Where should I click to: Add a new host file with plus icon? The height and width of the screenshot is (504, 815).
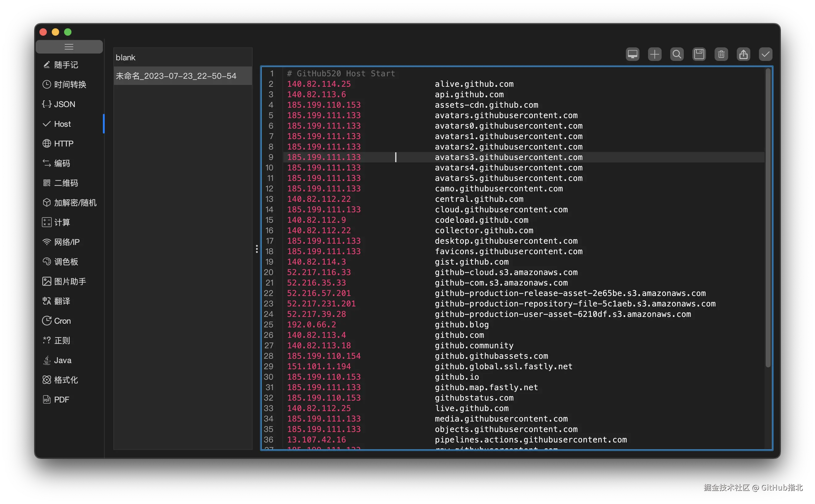click(655, 54)
